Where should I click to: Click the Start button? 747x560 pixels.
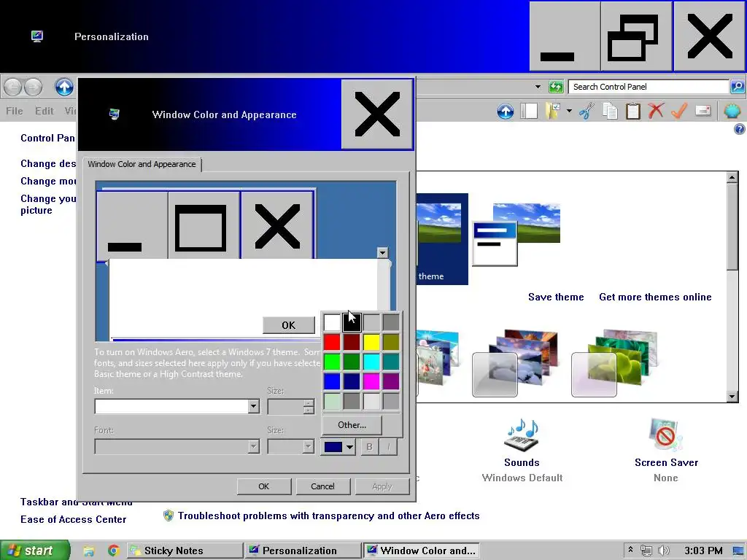click(35, 551)
